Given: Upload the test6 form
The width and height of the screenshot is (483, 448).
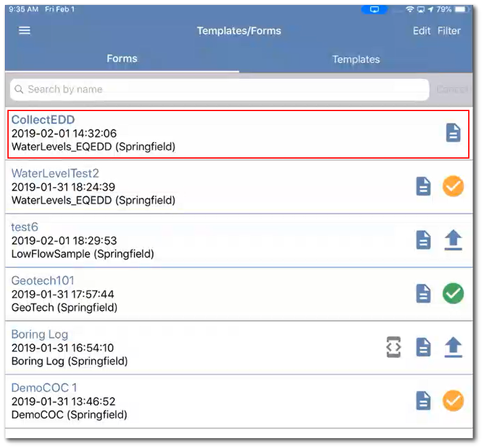Looking at the screenshot, I should [x=453, y=240].
